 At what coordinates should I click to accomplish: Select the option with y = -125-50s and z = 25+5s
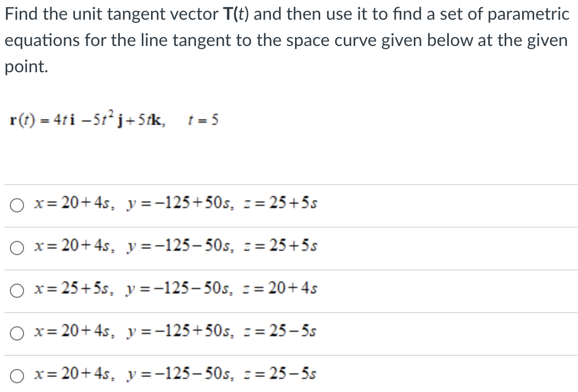point(175,247)
